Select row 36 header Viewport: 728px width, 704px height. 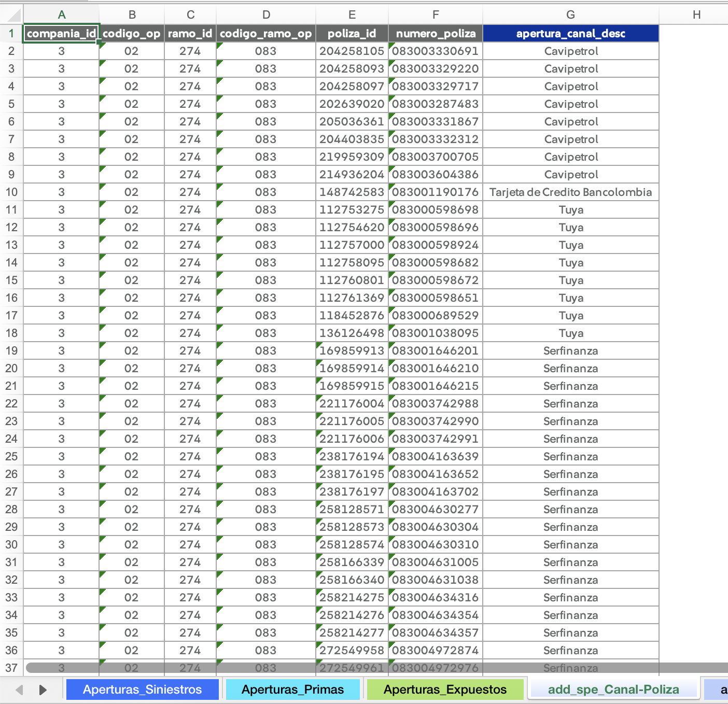[11, 651]
